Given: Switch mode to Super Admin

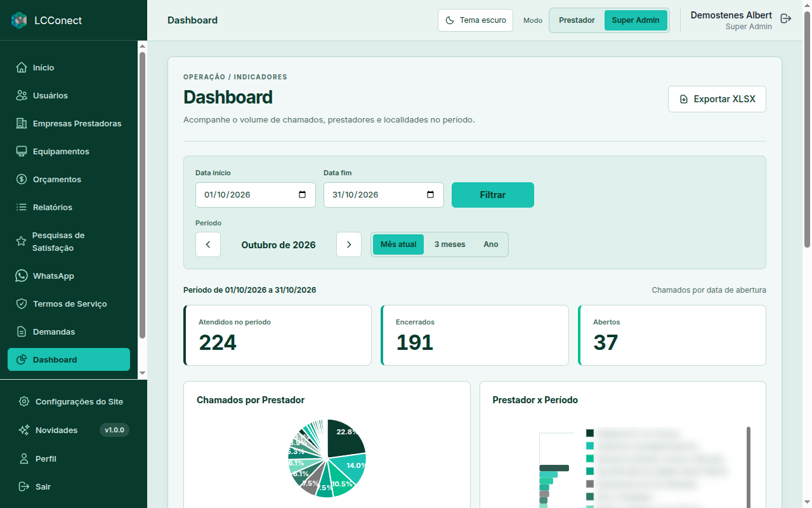Looking at the screenshot, I should (636, 20).
